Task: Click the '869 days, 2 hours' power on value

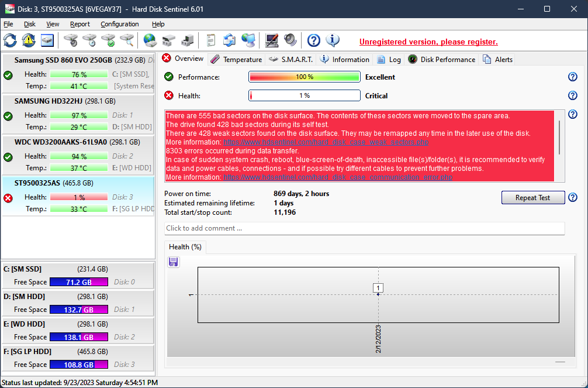Action: tap(302, 194)
